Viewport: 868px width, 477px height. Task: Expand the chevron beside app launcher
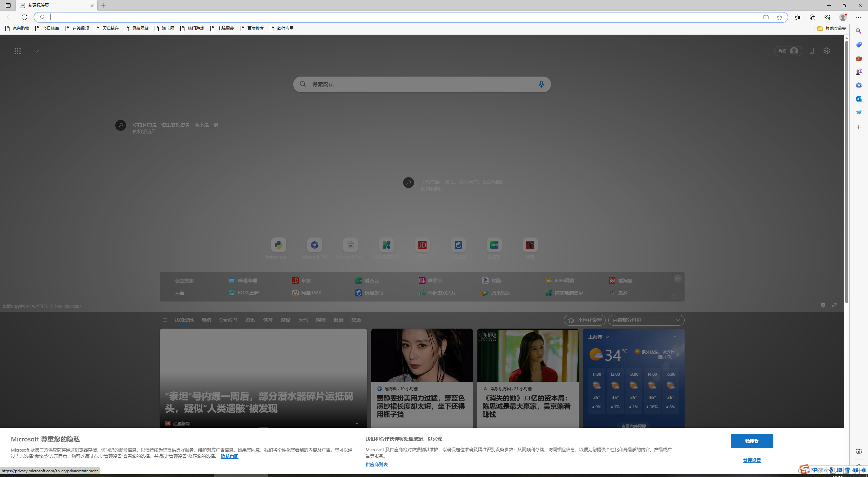pyautogui.click(x=36, y=51)
